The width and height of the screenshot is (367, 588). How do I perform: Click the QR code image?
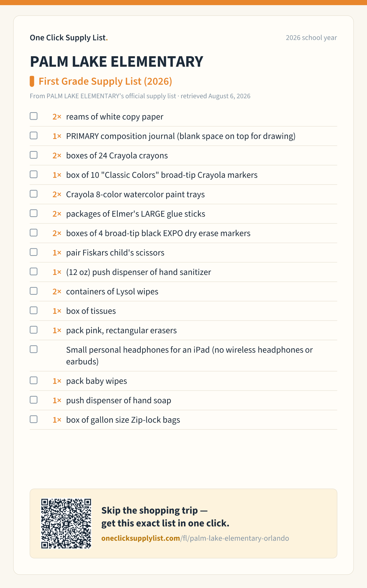pyautogui.click(x=66, y=523)
